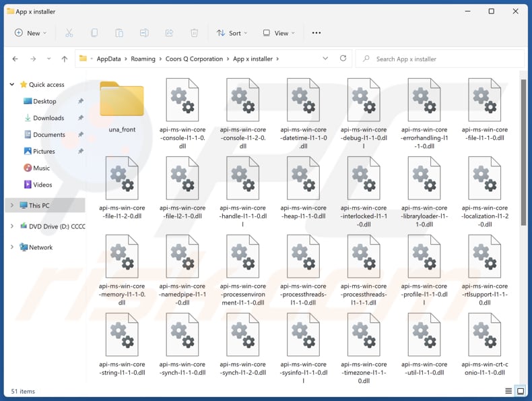Switch to large thumbnails view in status bar
Viewport: 532px width, 401px height.
(521, 391)
